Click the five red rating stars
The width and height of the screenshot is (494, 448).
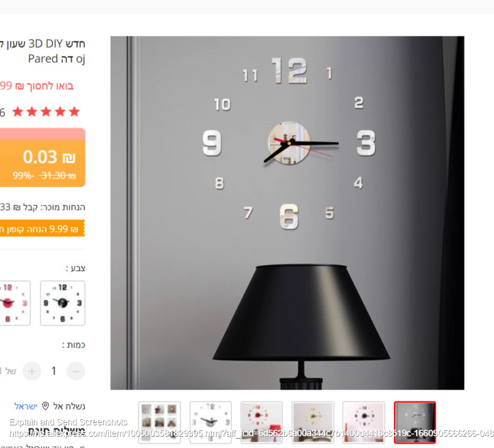click(46, 111)
